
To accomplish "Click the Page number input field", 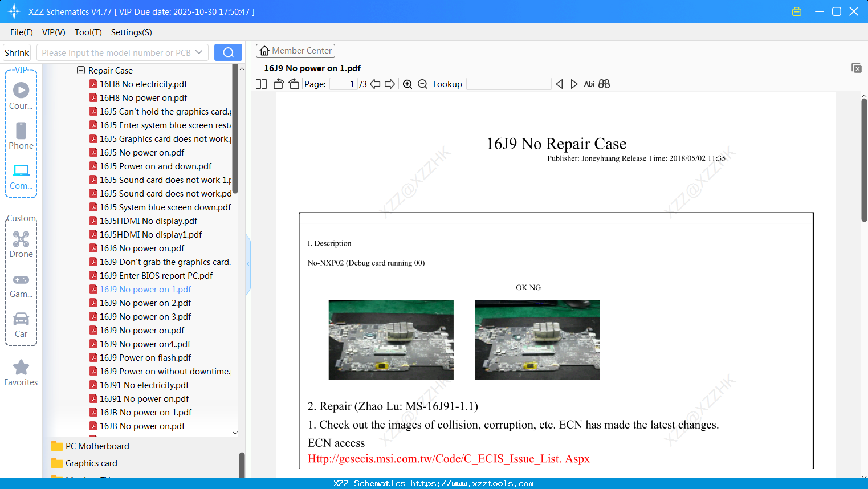I will pos(344,84).
